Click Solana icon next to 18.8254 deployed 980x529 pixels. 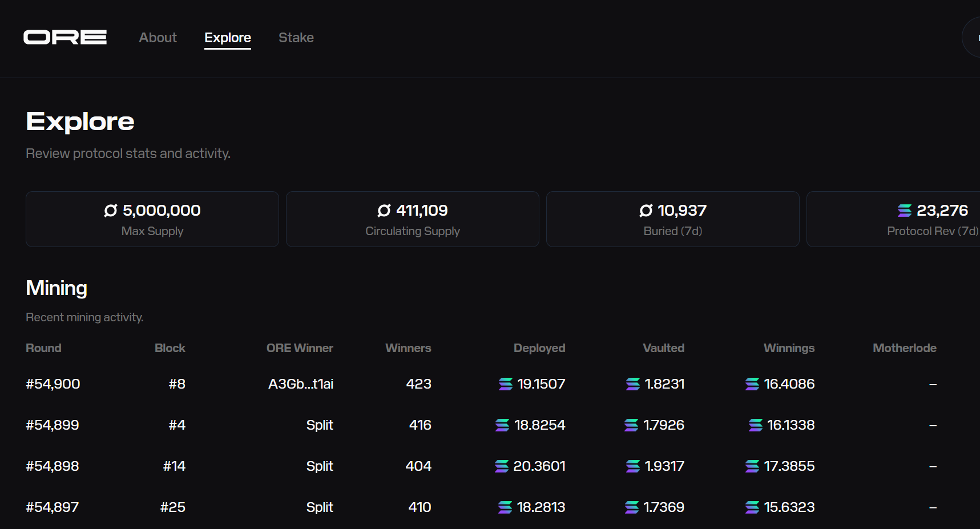tap(502, 425)
